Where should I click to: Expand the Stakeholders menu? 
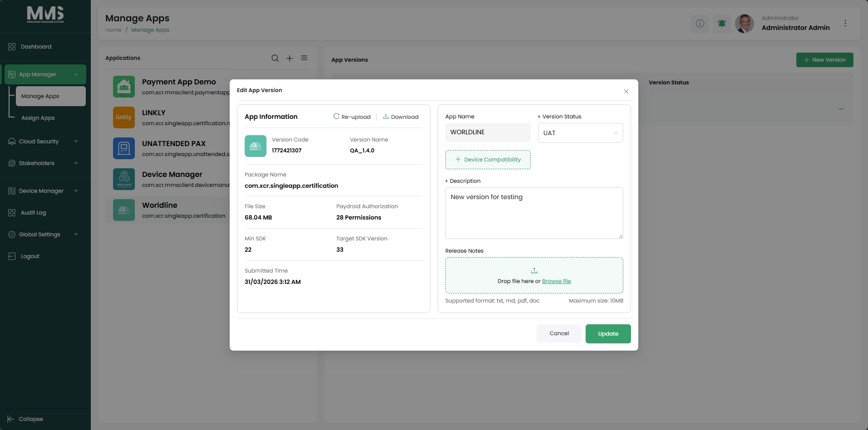45,163
